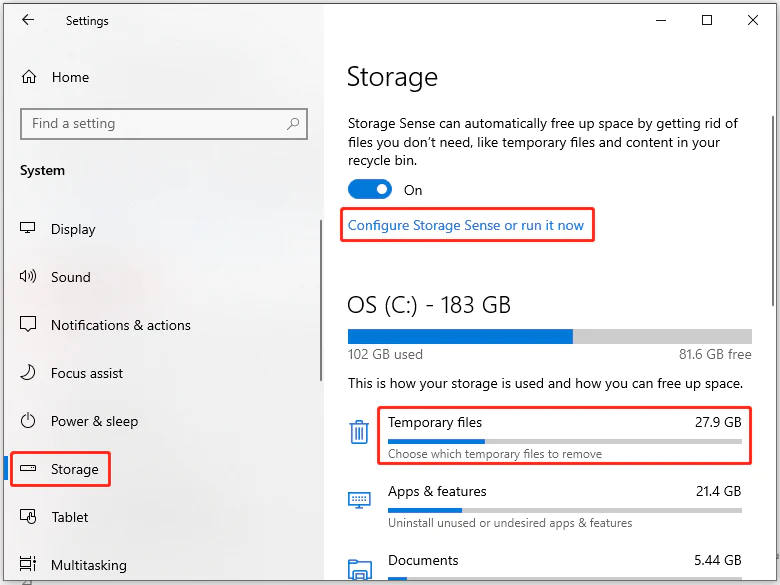Click the back arrow in Settings header
The width and height of the screenshot is (780, 585).
click(27, 20)
